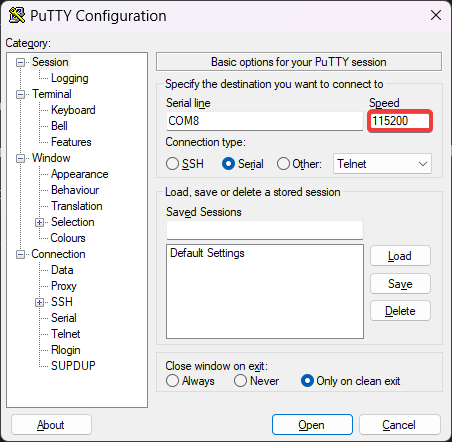
Task: Open the Window category
Action: pos(51,158)
